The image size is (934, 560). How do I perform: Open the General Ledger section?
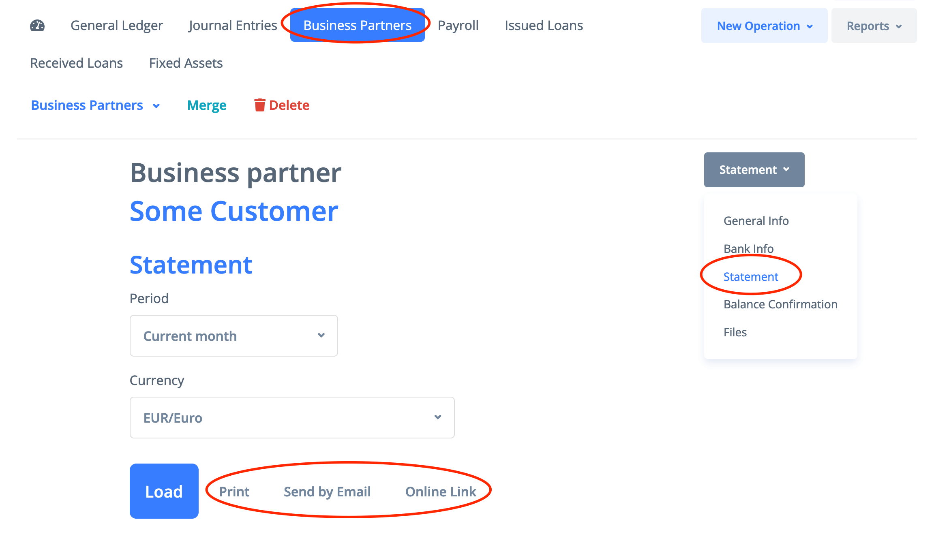coord(116,26)
